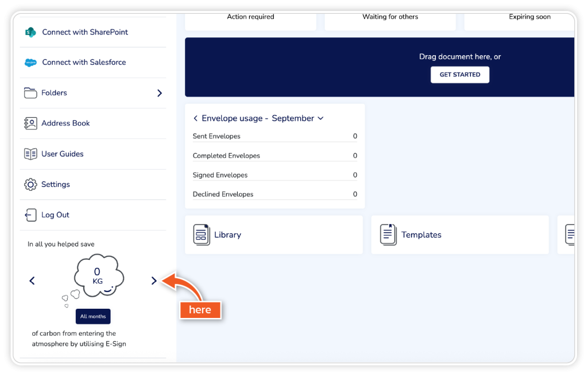The image size is (588, 376).
Task: Select the Waiting for others tab
Action: tap(390, 18)
